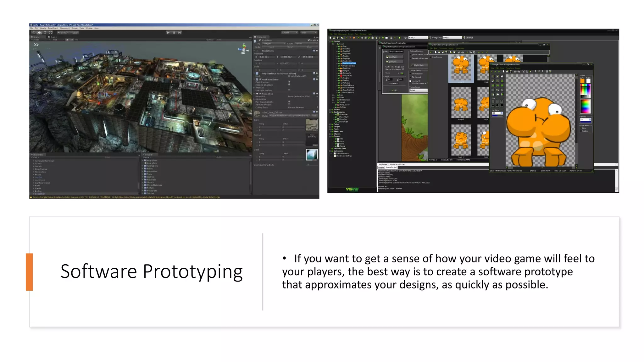The height and width of the screenshot is (362, 644).
Task: Select the first frog frame thumbnail
Action: pos(461,69)
